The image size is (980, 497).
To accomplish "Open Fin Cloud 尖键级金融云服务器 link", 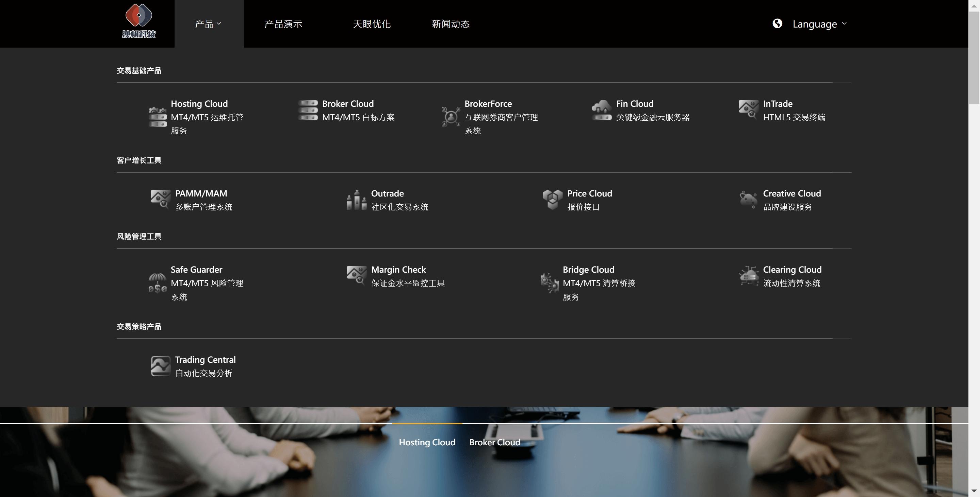I will (641, 110).
